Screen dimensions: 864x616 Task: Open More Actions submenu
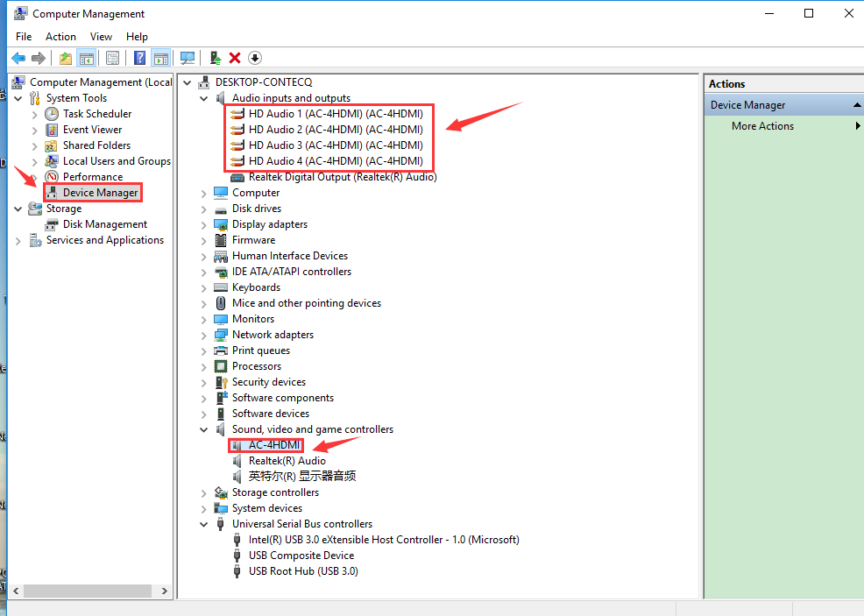[762, 126]
